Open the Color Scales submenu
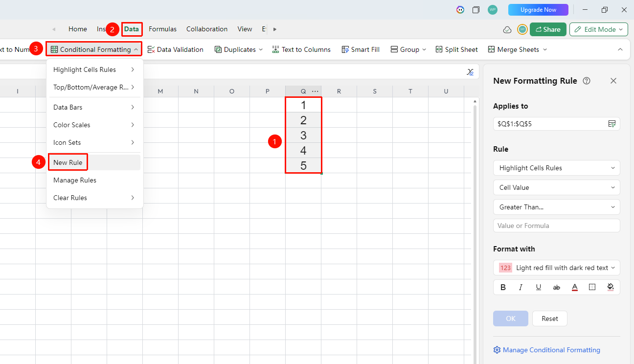Image resolution: width=634 pixels, height=364 pixels. [93, 125]
